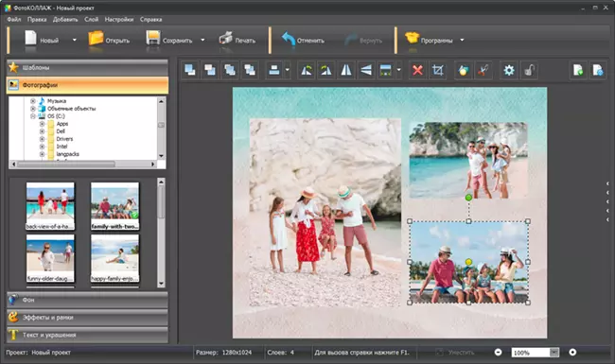Open the Текст и украшения panel
Screen dimensions: 615x364
tap(87, 335)
